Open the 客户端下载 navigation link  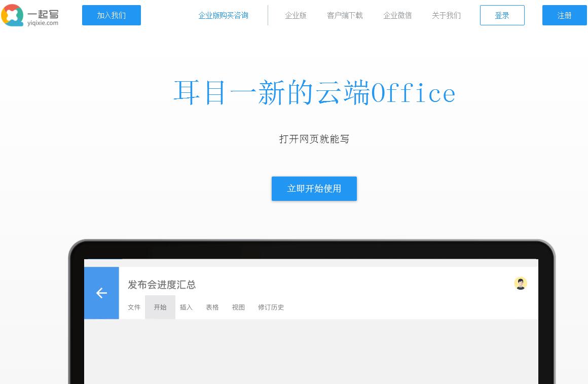click(x=345, y=15)
